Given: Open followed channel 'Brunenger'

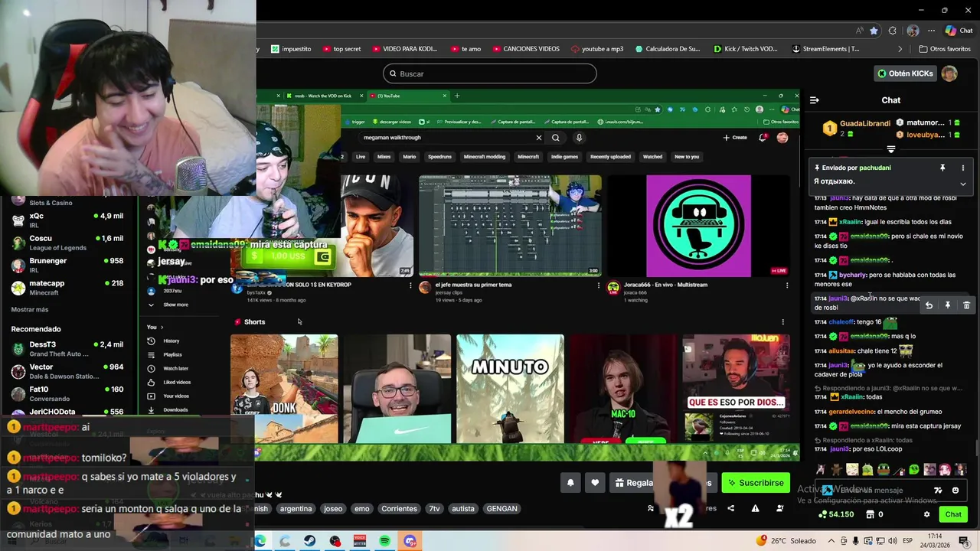Looking at the screenshot, I should point(67,265).
